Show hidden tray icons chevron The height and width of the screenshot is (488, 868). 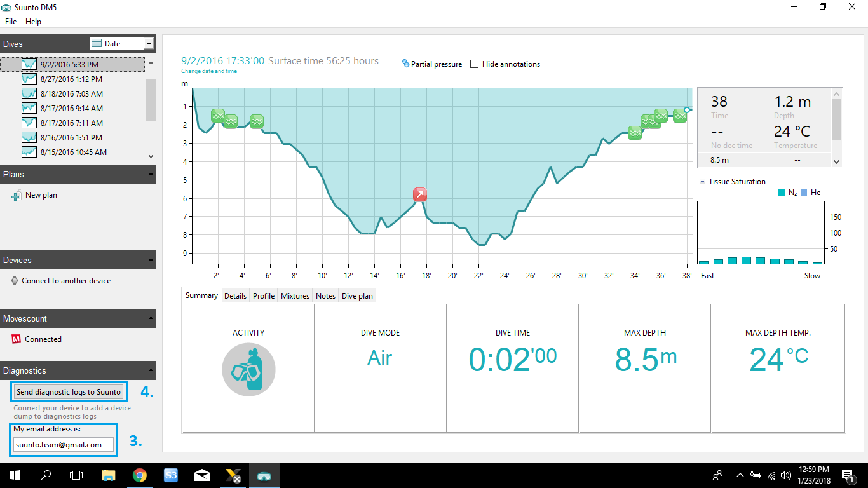pyautogui.click(x=740, y=475)
